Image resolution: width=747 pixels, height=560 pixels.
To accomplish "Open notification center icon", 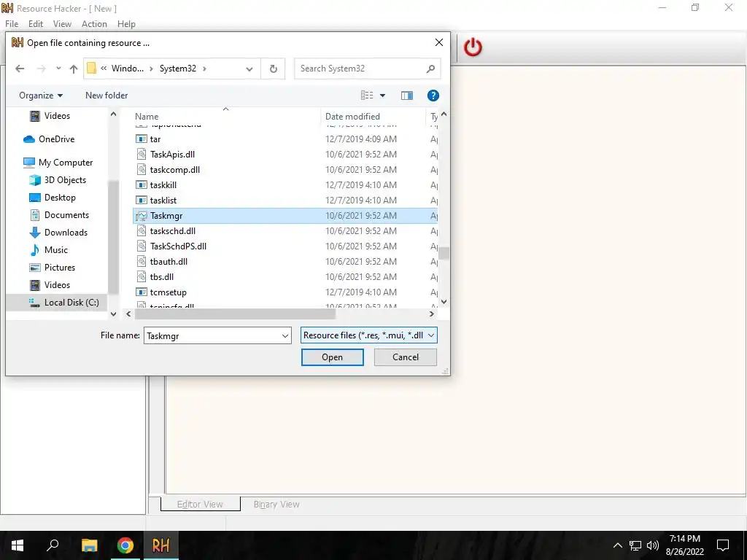I will (723, 545).
